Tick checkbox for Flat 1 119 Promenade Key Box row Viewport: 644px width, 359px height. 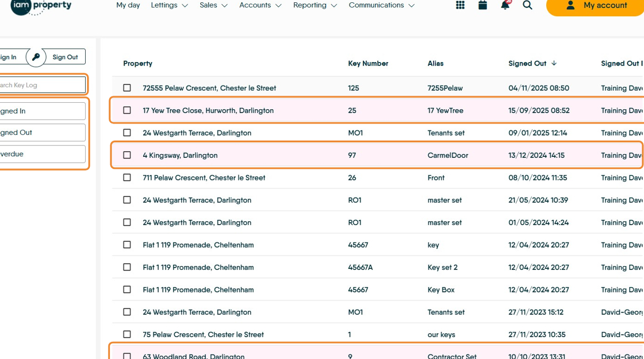[x=127, y=289]
